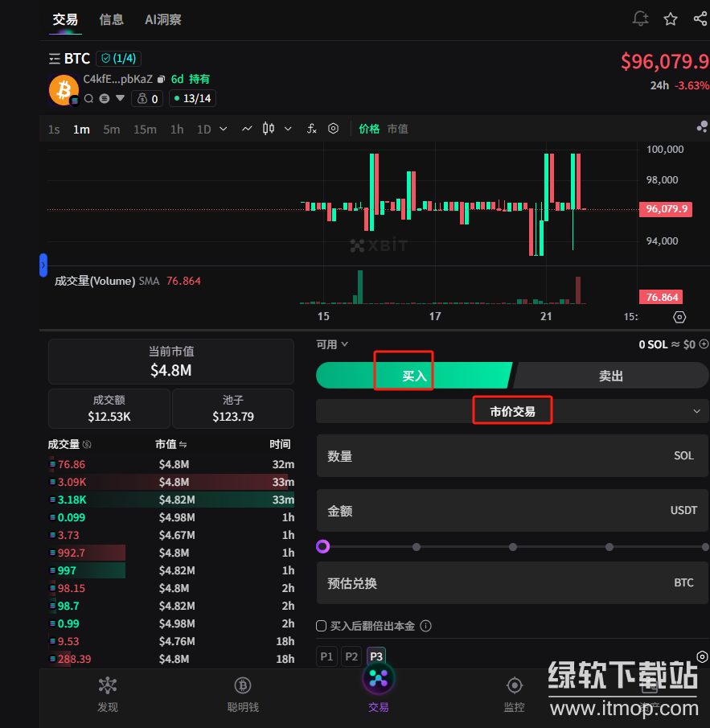Enable 买入后翻倍出本金 checkbox

coord(322,626)
